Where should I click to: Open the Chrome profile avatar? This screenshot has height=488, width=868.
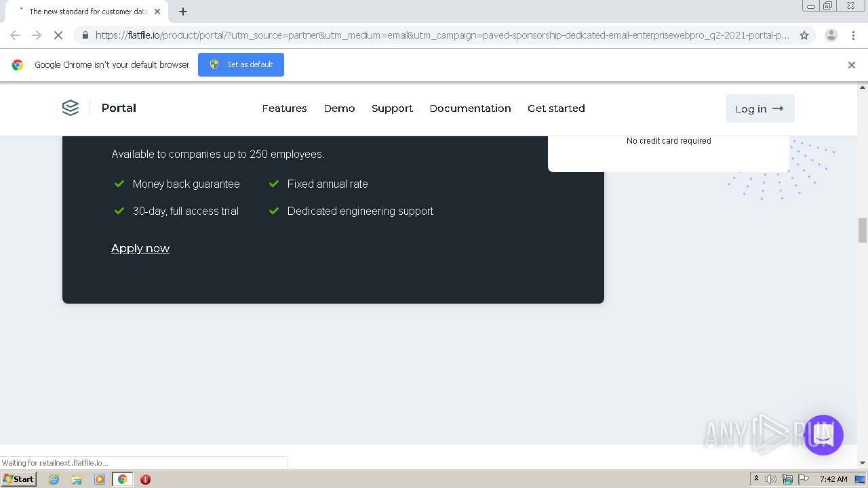click(x=831, y=35)
